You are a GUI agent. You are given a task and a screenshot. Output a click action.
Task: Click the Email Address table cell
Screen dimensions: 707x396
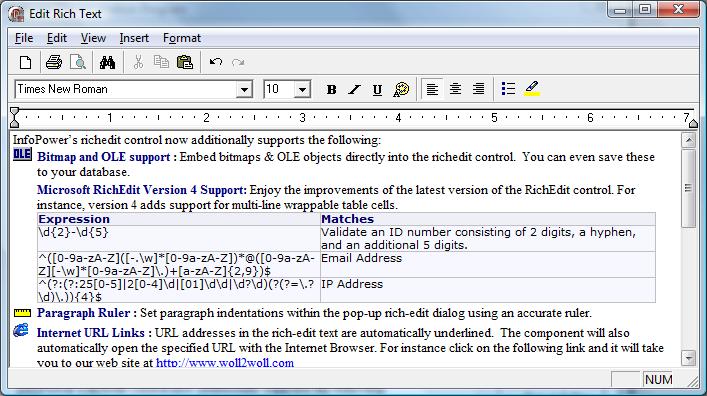(x=488, y=264)
